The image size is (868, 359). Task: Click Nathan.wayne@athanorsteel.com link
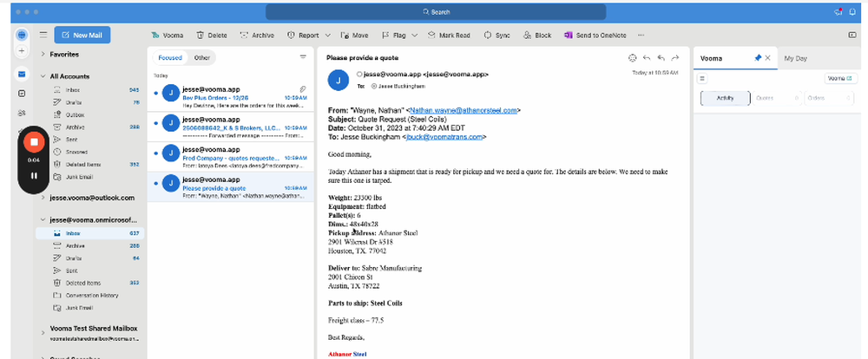pos(463,110)
